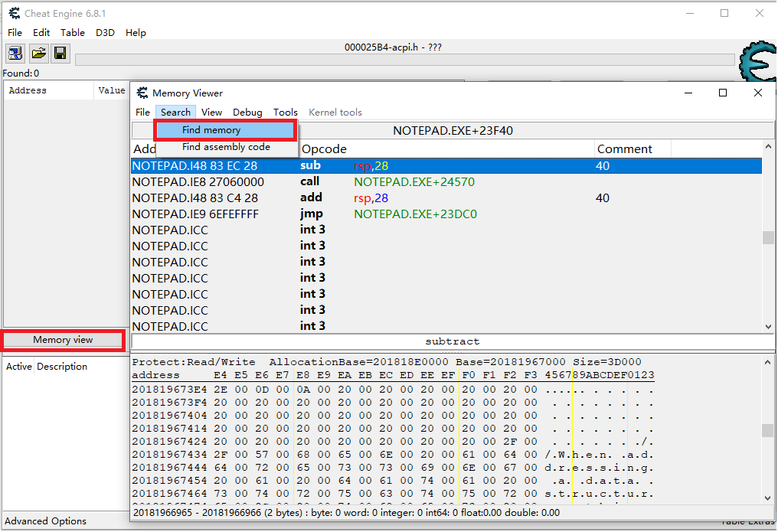Click the scan progress bar
Screen dimensions: 778x532
[405, 60]
